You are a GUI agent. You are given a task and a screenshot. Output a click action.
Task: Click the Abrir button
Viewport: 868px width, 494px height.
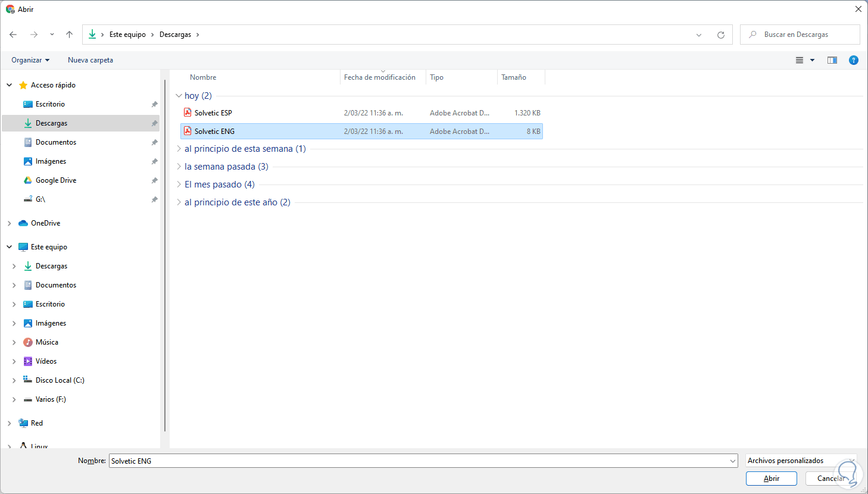772,479
